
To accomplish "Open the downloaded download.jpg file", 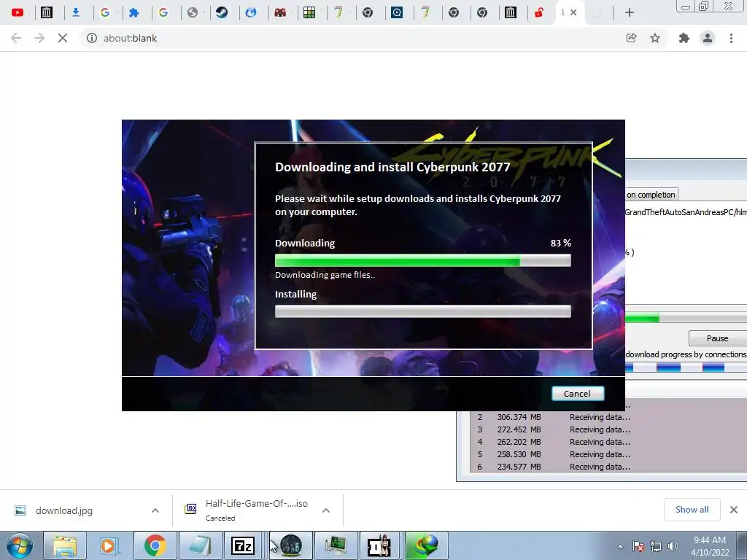I will (x=64, y=510).
